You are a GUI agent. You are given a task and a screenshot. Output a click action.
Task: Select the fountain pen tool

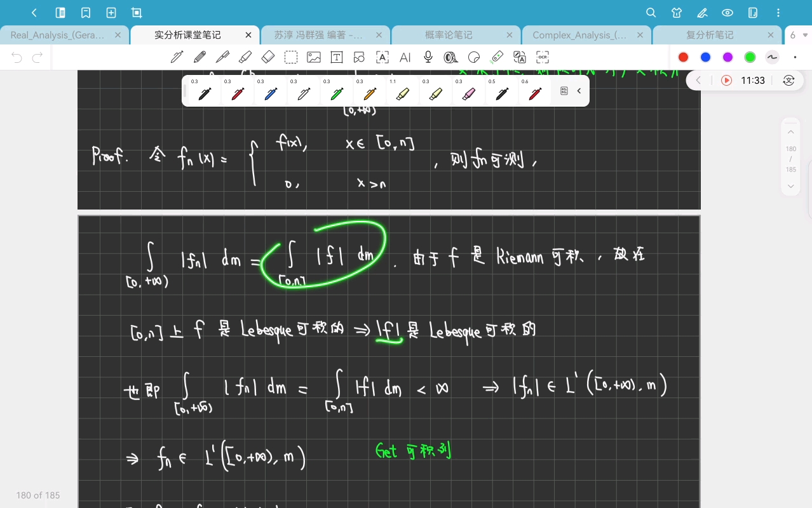click(x=177, y=57)
